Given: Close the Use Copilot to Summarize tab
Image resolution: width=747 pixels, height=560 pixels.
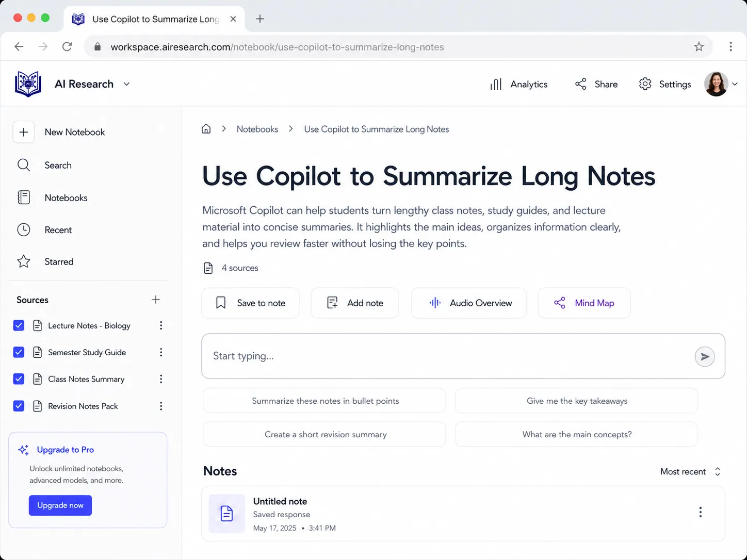Looking at the screenshot, I should point(233,19).
